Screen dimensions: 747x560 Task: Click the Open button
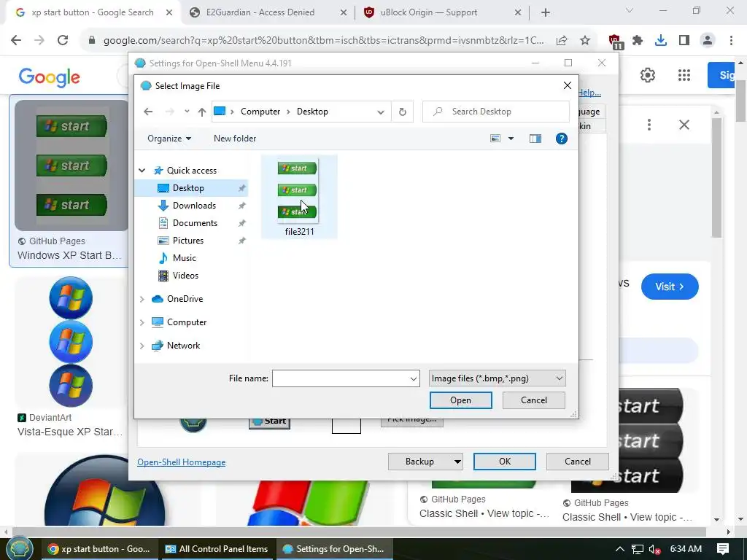click(461, 400)
